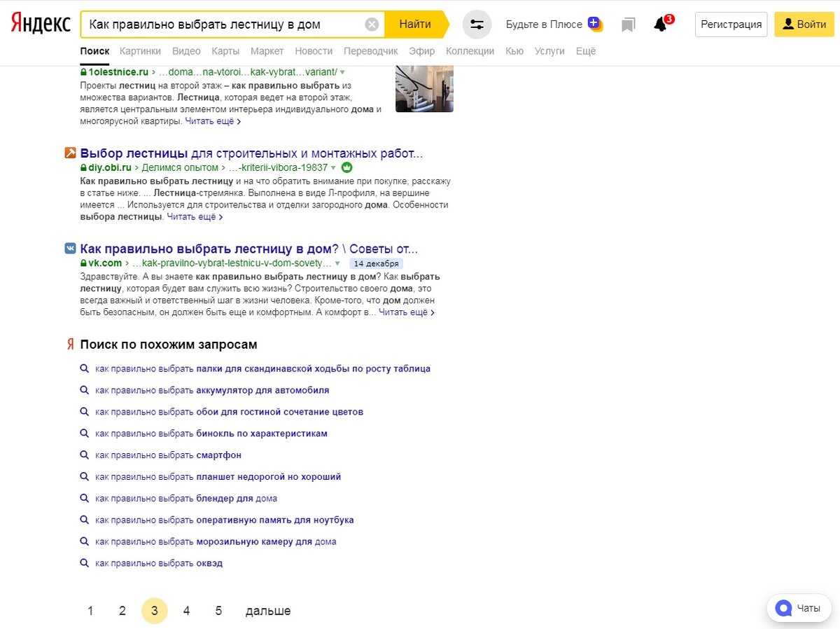Click magnifier icon beside палки для скандинавской ходьбы
This screenshot has width=840, height=629.
click(84, 368)
